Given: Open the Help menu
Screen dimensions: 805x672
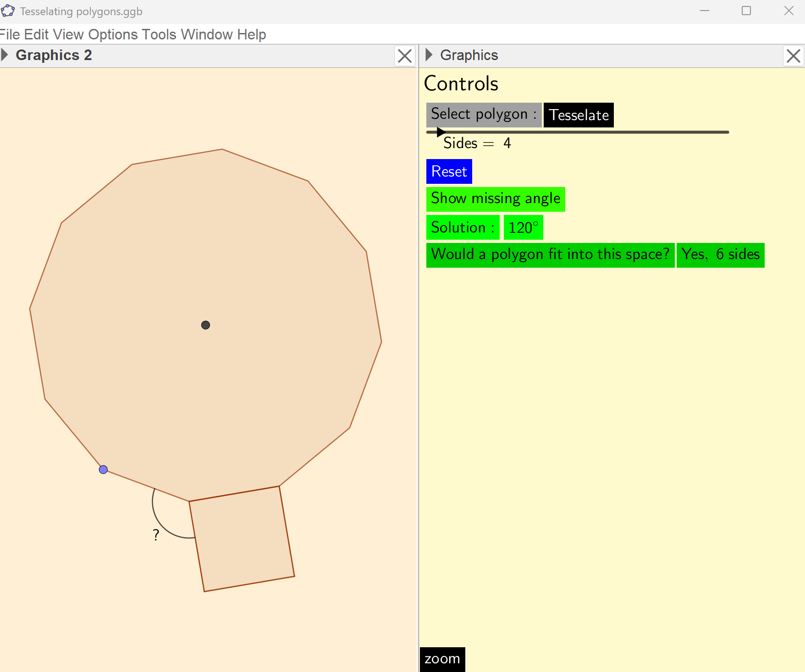Looking at the screenshot, I should click(251, 34).
